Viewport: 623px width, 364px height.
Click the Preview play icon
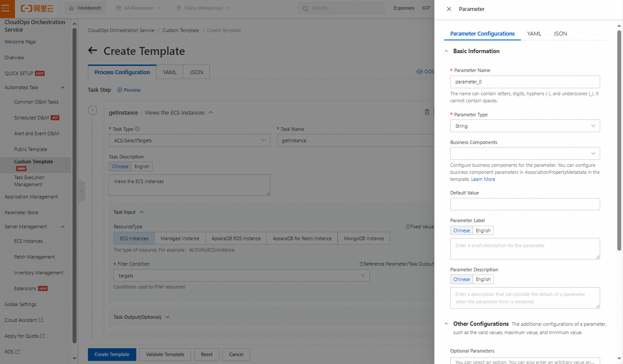(120, 90)
